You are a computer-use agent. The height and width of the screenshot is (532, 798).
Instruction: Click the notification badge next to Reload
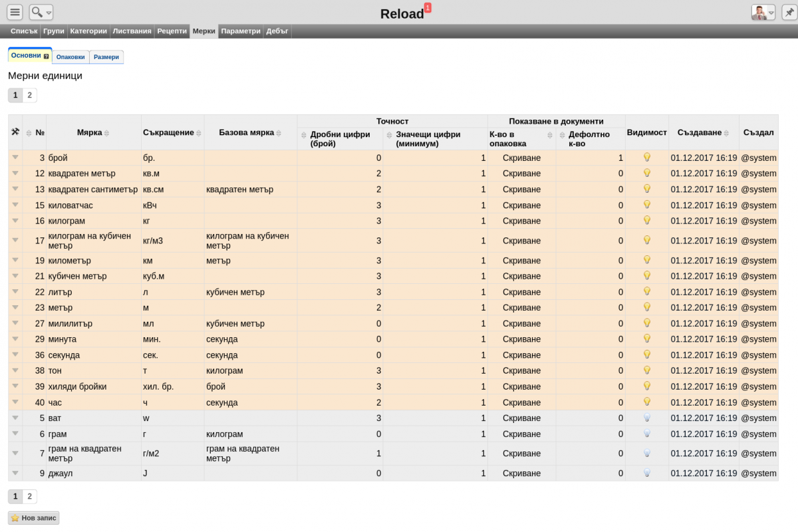(428, 7)
